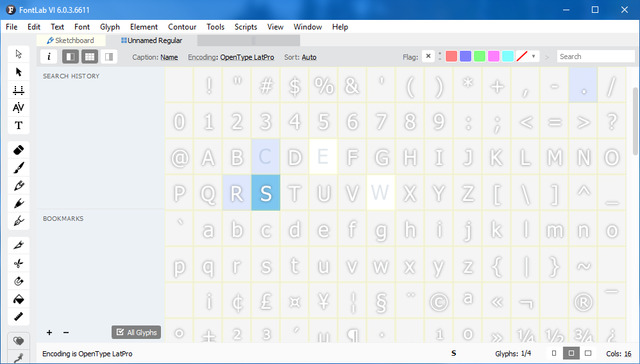The width and height of the screenshot is (640, 364).
Task: Select the Knife tool above scissors
Action: tap(18, 245)
